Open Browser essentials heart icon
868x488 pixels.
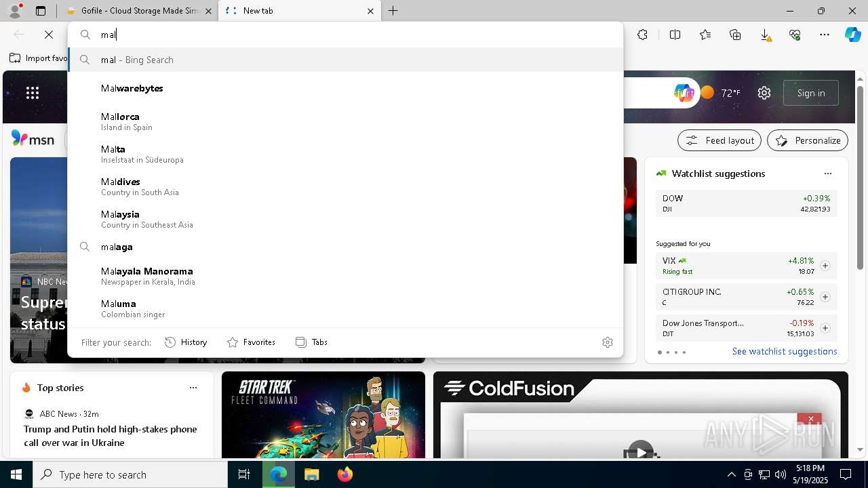795,35
